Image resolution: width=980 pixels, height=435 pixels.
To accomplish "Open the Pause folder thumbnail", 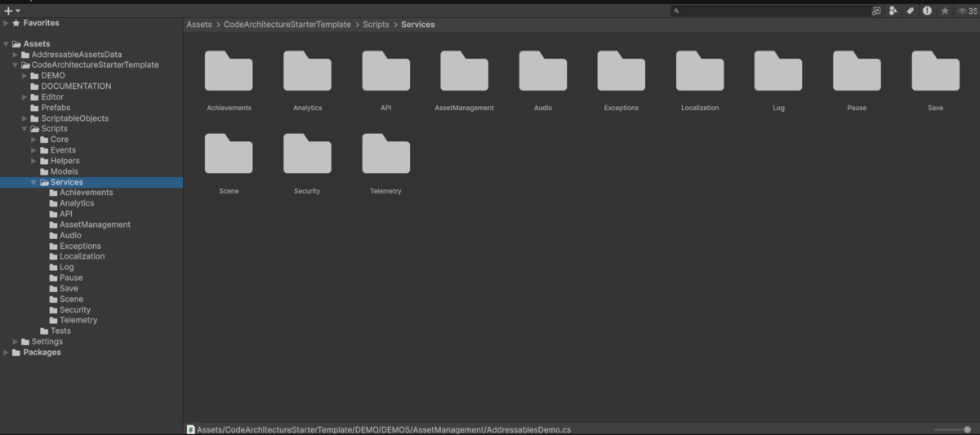I will pyautogui.click(x=857, y=71).
